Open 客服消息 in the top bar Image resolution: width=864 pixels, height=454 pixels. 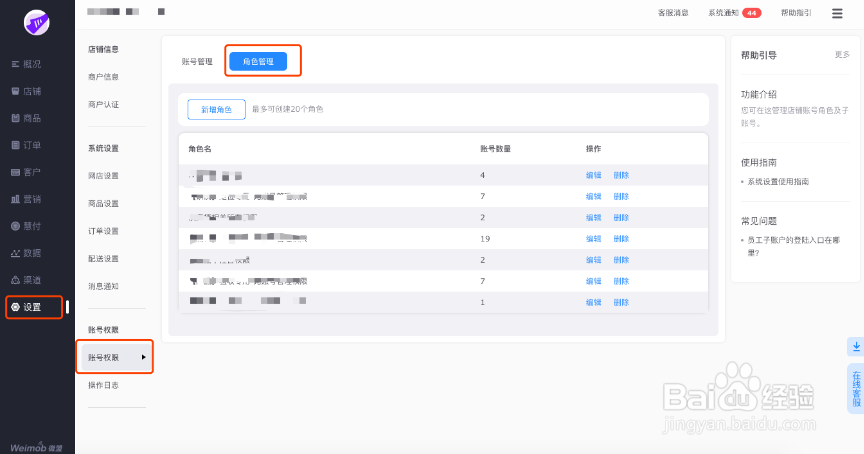click(x=673, y=13)
